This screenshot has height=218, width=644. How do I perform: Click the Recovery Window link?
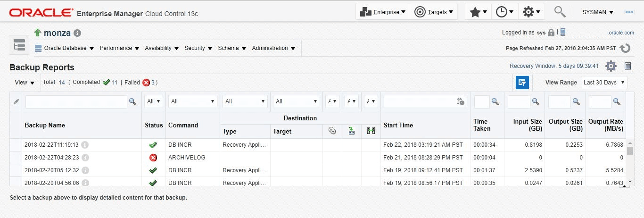click(x=554, y=66)
